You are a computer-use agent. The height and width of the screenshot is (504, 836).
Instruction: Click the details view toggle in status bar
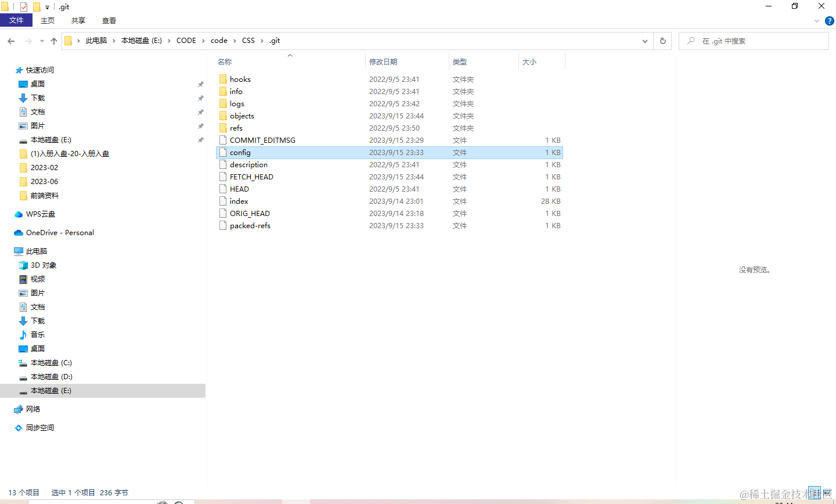[x=815, y=493]
